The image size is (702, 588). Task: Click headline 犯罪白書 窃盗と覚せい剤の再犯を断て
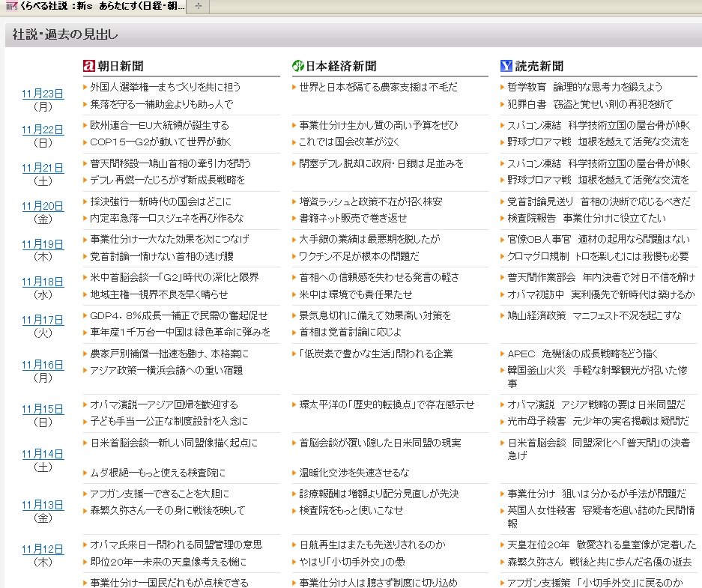tap(590, 104)
